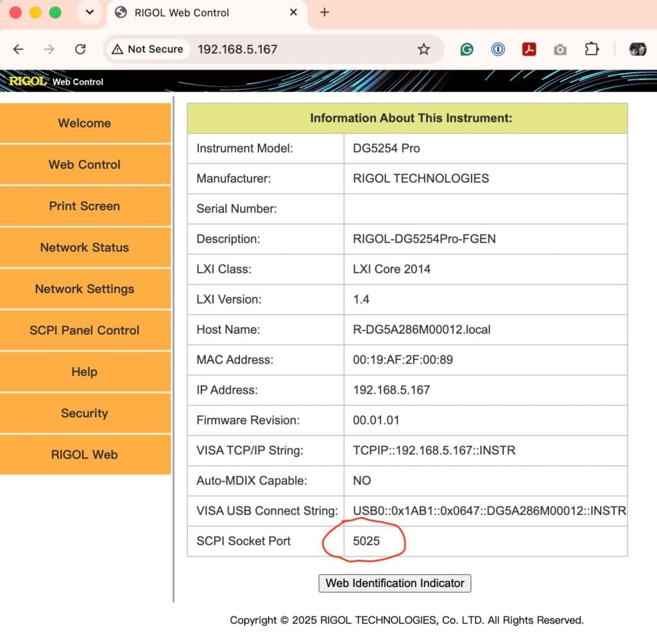Open the browser profile avatar

pos(637,49)
